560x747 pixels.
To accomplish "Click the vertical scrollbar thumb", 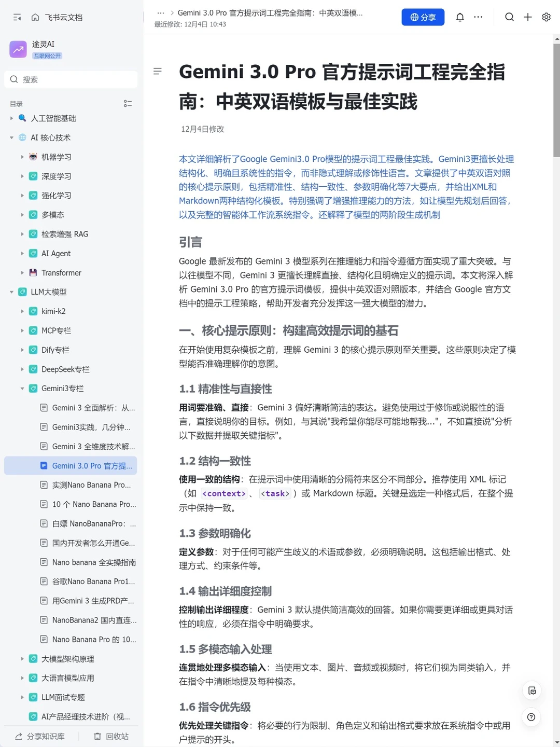I will [x=556, y=100].
